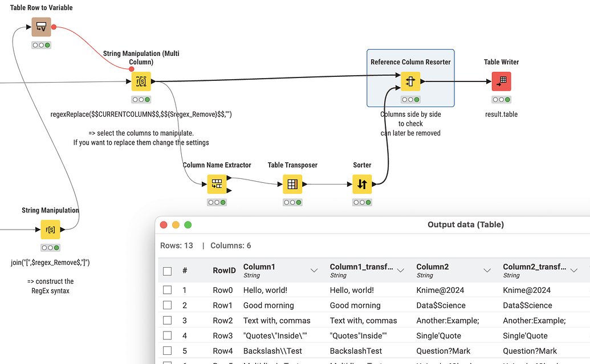Viewport: 590px width, 364px height.
Task: Open the Column1 header dropdown
Action: 314,271
